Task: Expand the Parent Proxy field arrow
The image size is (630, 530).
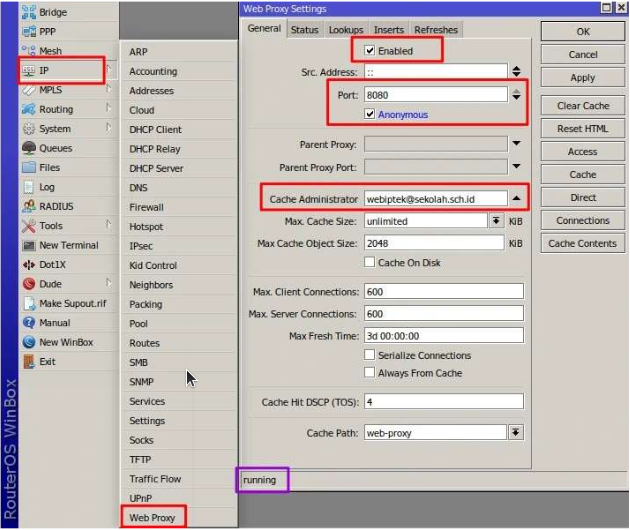Action: coord(516,145)
